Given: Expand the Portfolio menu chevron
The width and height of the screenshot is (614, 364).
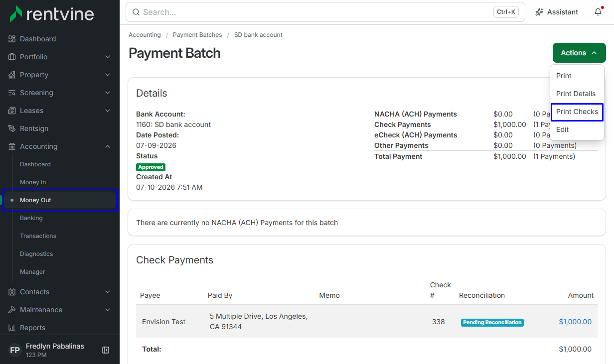Looking at the screenshot, I should coord(108,57).
